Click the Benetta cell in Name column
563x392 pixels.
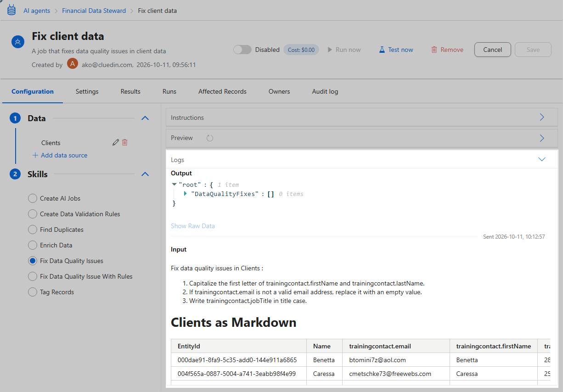tap(325, 360)
